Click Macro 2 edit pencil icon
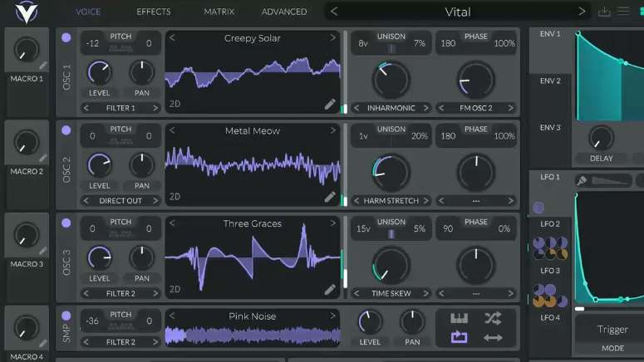Screen dimensions: 644x362 43,158
